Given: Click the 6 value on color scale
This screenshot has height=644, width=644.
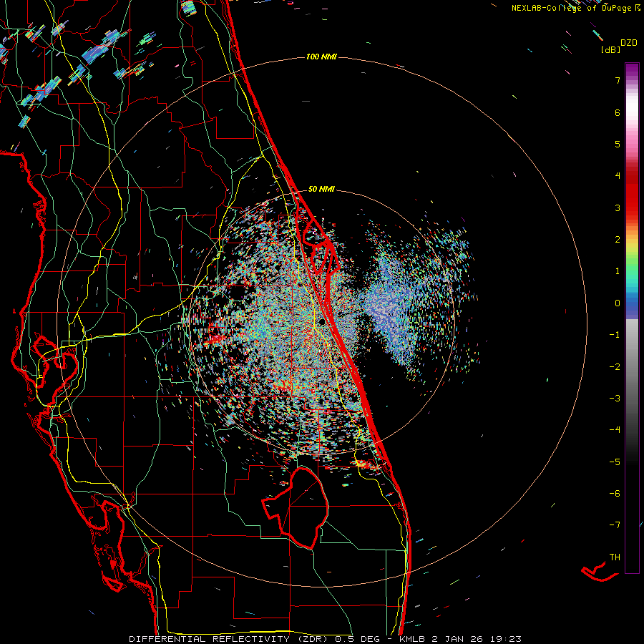Looking at the screenshot, I should (x=618, y=112).
